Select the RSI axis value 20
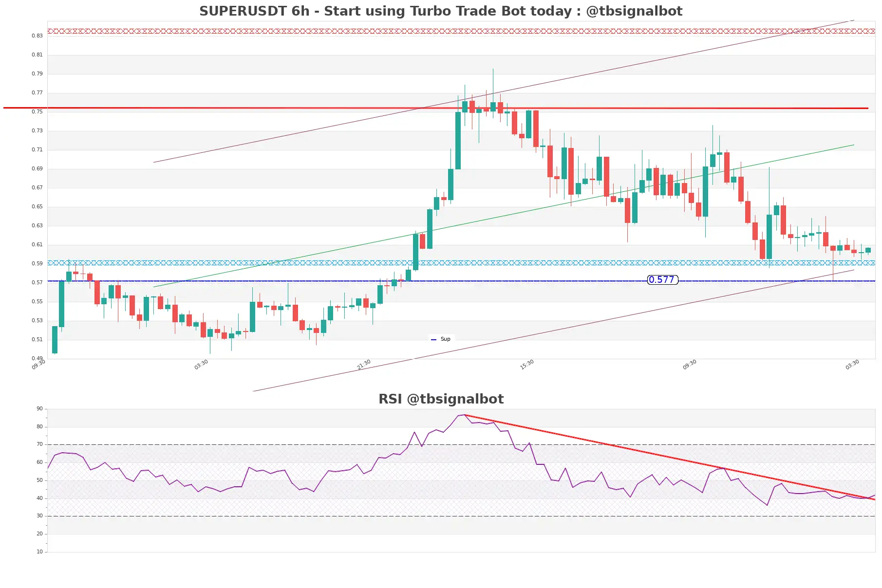 [39, 533]
